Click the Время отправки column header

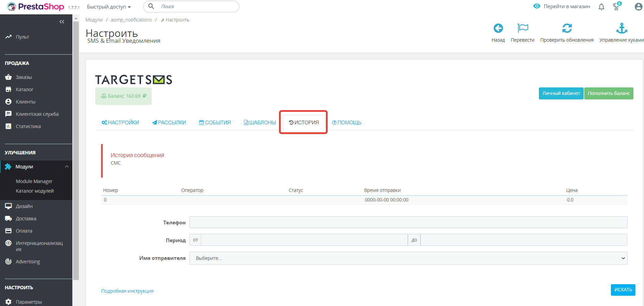382,190
